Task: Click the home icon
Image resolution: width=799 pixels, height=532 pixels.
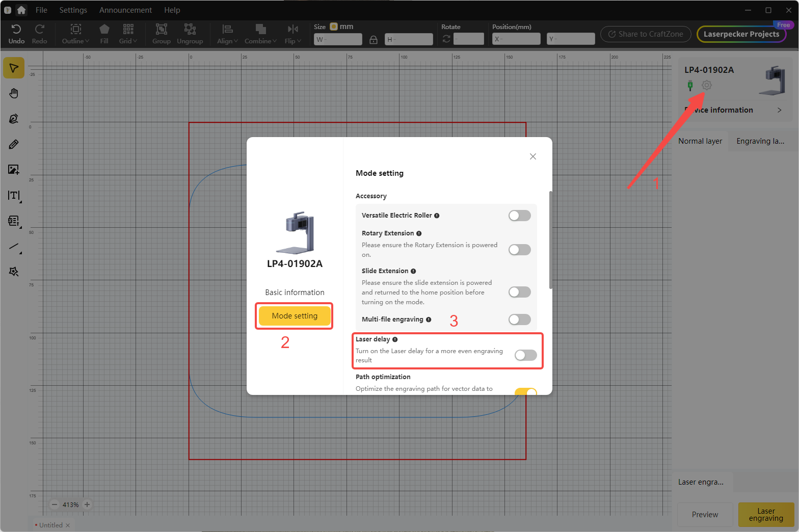Action: pos(21,10)
